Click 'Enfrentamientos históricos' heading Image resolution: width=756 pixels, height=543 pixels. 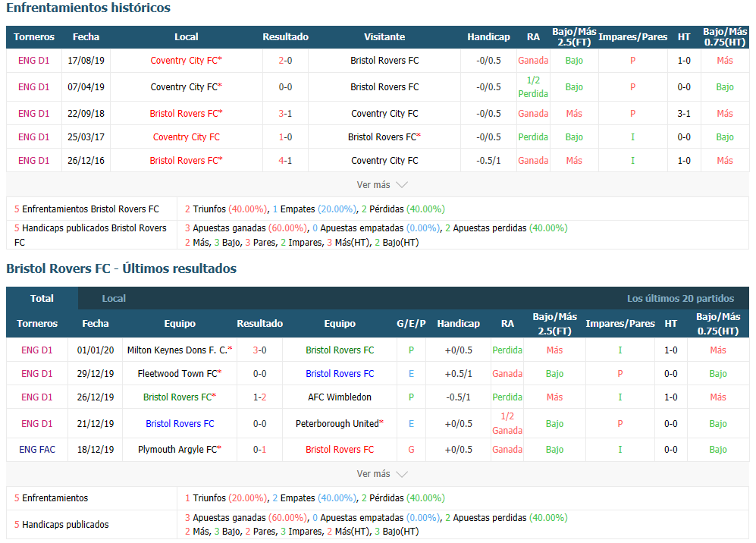click(x=88, y=8)
